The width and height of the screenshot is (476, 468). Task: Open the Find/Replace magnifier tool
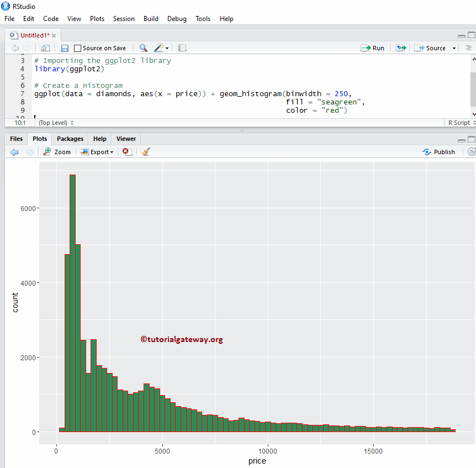click(143, 48)
